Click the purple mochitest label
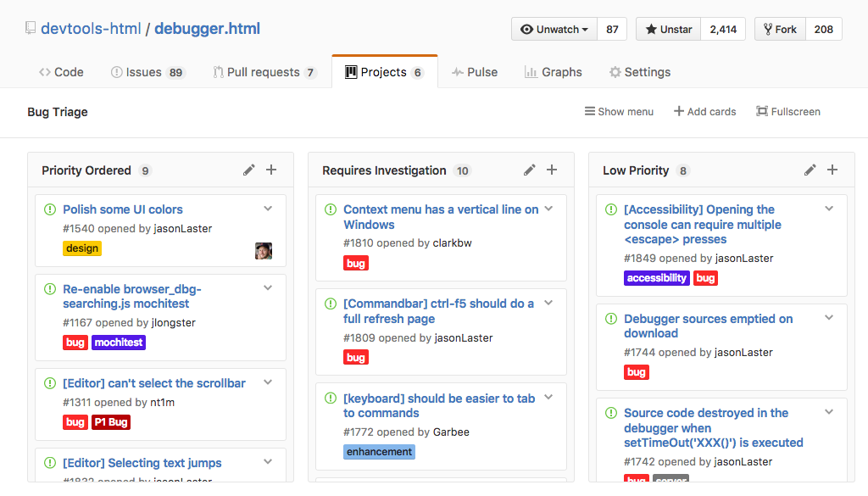The width and height of the screenshot is (868, 496). pos(119,343)
